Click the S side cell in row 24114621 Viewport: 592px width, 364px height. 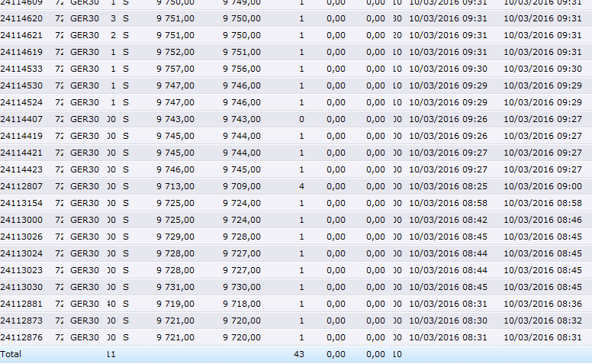126,36
